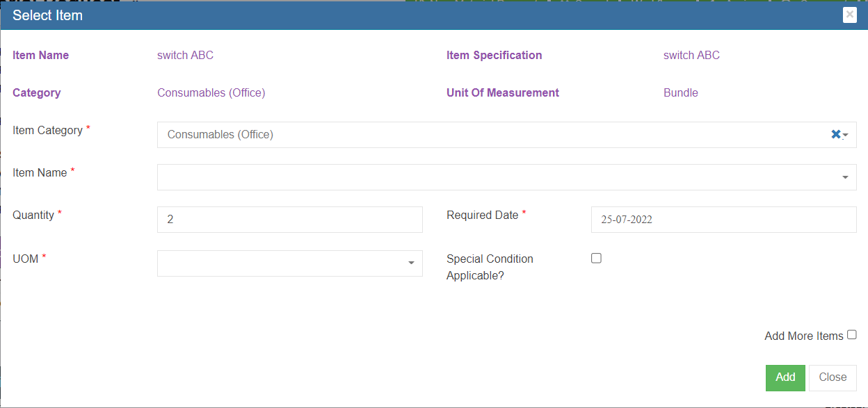Click the purple Consumables (Office) category value
This screenshot has width=868, height=408.
(211, 92)
